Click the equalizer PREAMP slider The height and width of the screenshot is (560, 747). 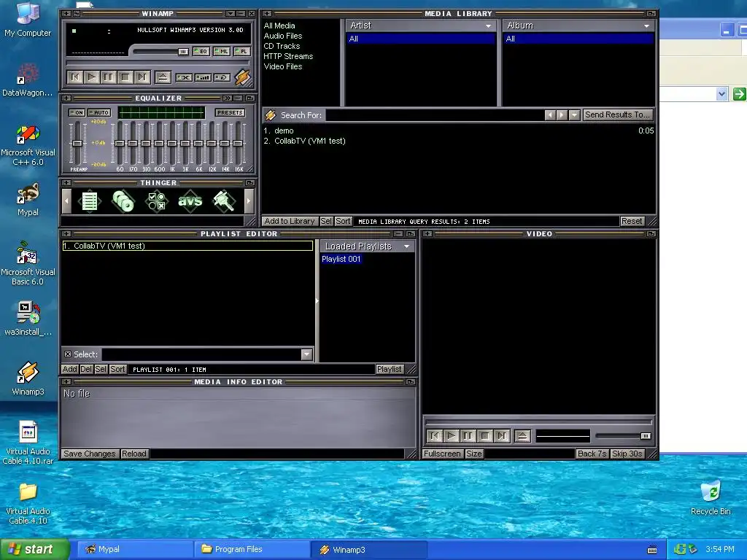(77, 143)
